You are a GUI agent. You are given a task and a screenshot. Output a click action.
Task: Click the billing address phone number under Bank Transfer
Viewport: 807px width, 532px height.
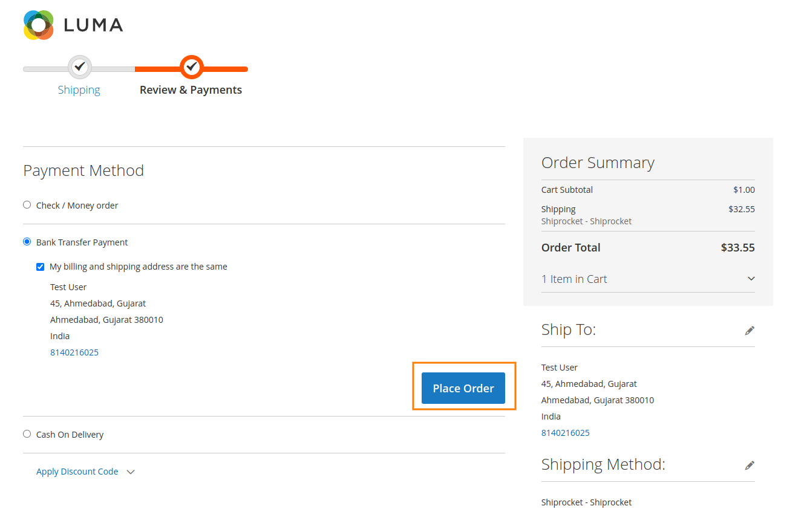pyautogui.click(x=74, y=352)
